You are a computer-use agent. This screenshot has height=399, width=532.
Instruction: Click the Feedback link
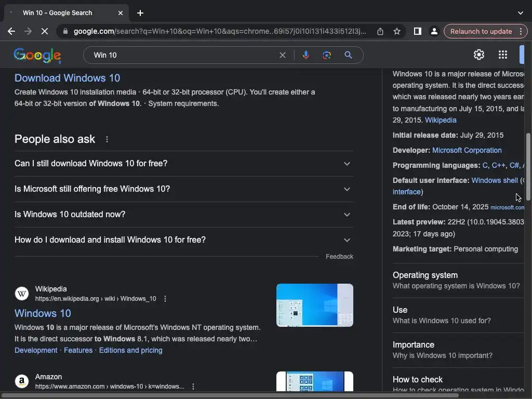pyautogui.click(x=339, y=257)
